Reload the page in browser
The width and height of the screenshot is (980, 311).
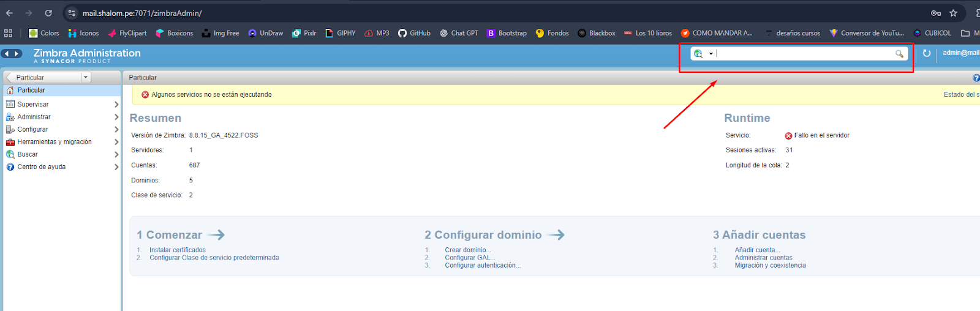(48, 13)
